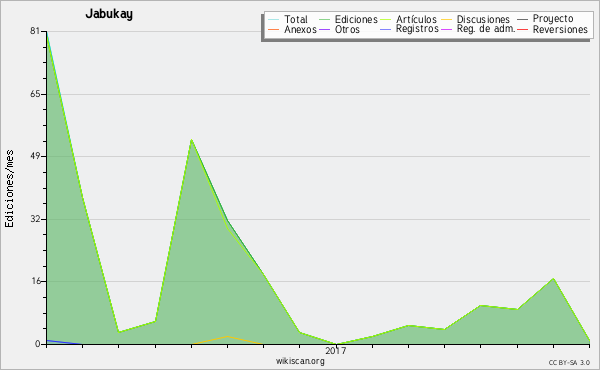The width and height of the screenshot is (600, 370).
Task: Click the Proyecto legend label
Action: 553,19
